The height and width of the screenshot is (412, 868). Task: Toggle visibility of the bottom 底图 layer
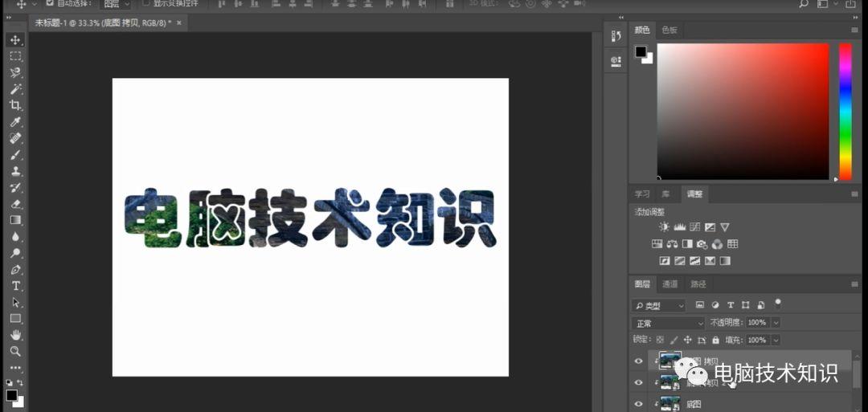pyautogui.click(x=639, y=404)
